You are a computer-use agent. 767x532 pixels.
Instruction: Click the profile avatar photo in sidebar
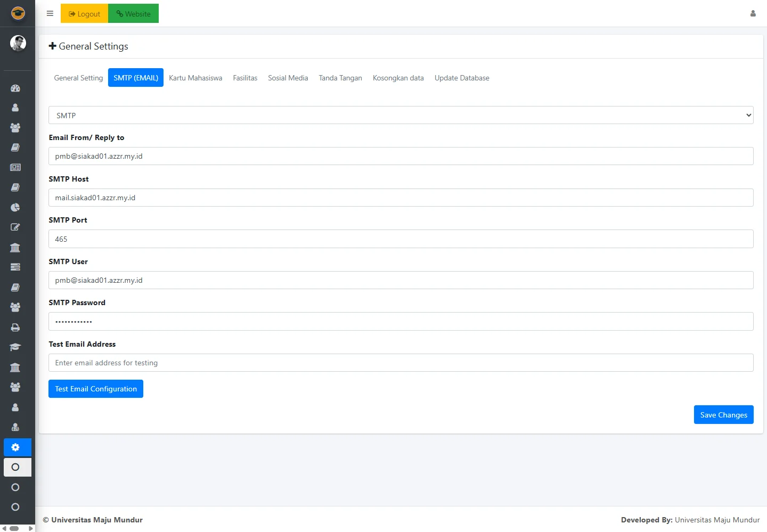(x=18, y=43)
